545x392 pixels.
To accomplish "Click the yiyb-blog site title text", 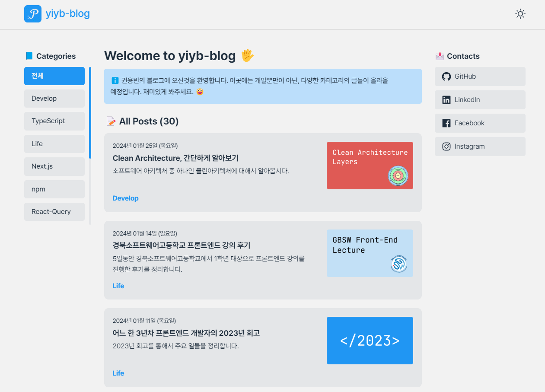I will pos(68,14).
